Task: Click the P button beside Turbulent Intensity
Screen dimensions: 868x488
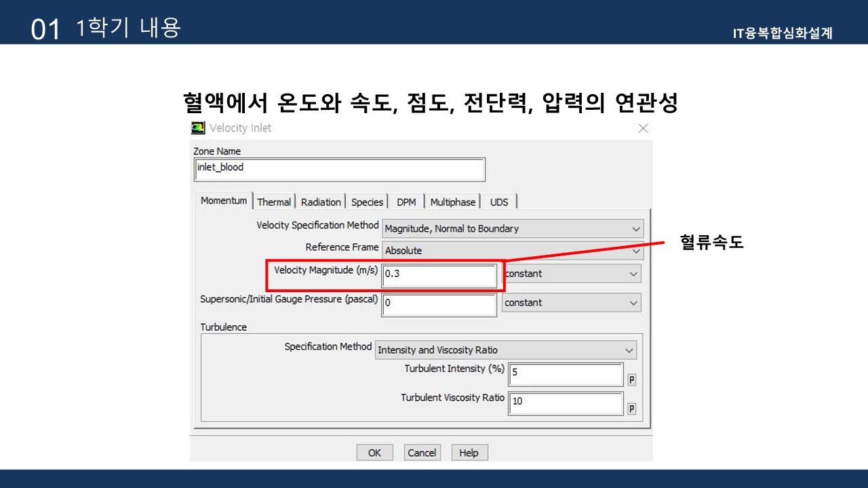Action: point(632,380)
